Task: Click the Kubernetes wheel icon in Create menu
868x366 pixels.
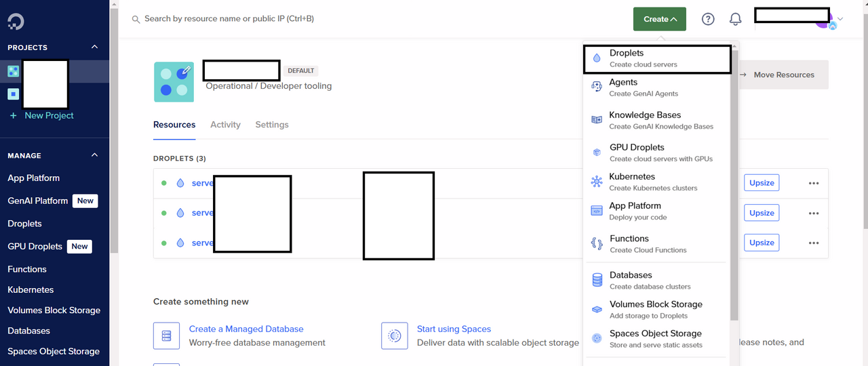Action: point(597,182)
